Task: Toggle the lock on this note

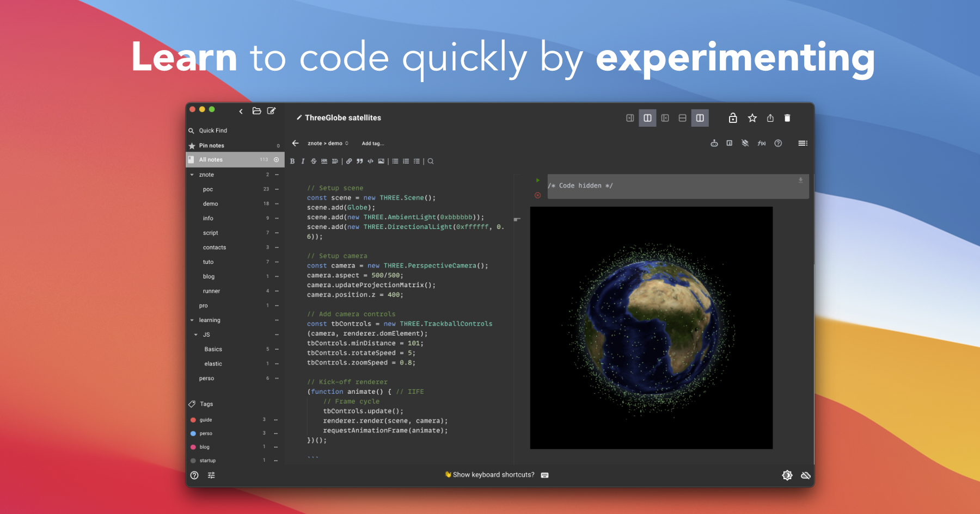Action: pyautogui.click(x=733, y=118)
